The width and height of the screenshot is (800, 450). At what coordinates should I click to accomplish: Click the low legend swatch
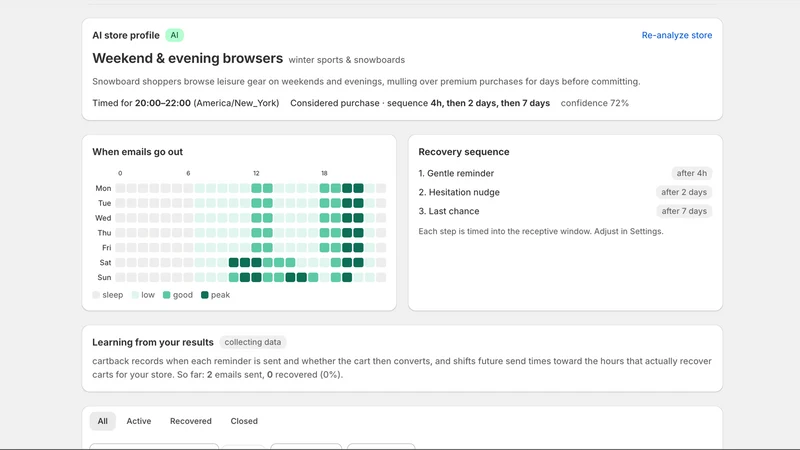coord(135,295)
